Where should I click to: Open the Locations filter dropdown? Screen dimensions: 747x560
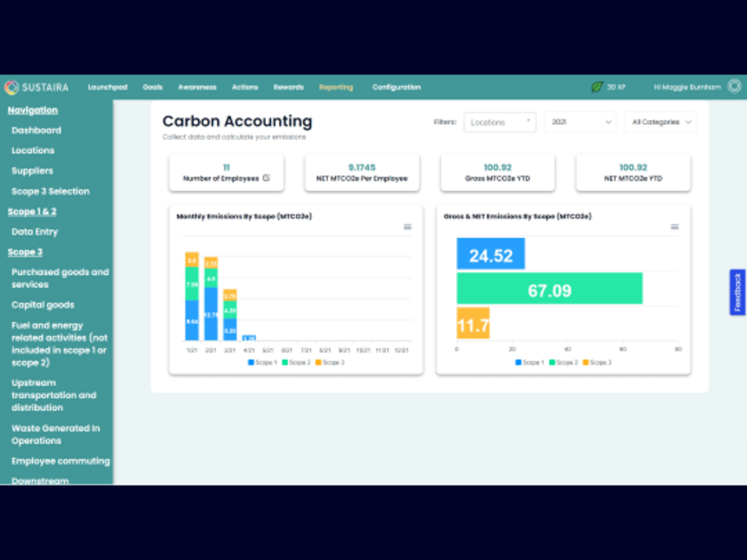(x=500, y=122)
